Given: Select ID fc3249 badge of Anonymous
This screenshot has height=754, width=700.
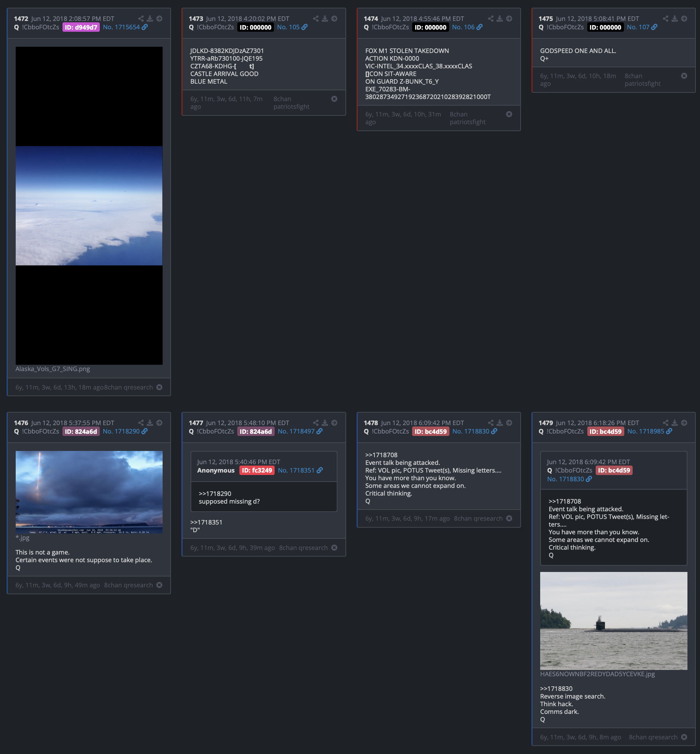Looking at the screenshot, I should pyautogui.click(x=257, y=470).
